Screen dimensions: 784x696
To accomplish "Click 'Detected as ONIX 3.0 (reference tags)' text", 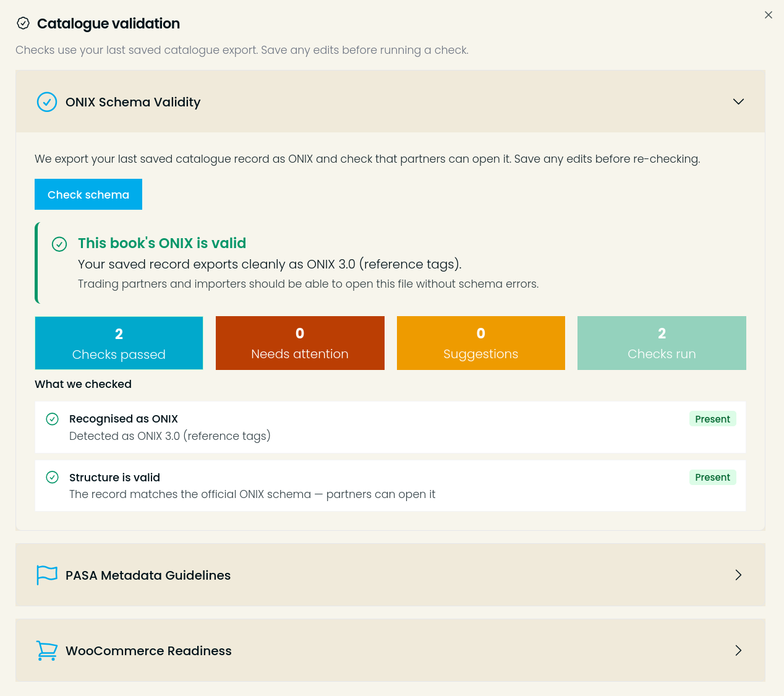I will 170,436.
